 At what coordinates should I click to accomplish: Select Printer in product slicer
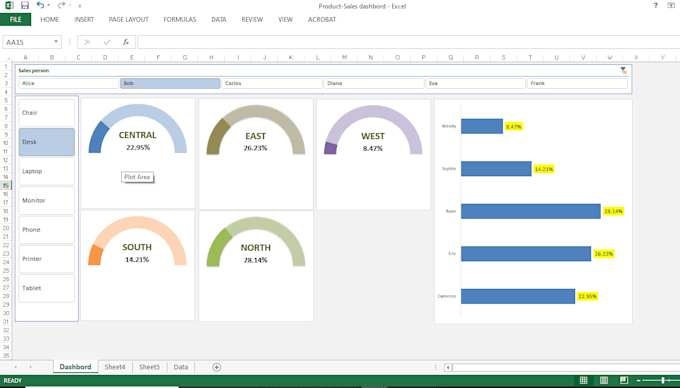pos(46,259)
